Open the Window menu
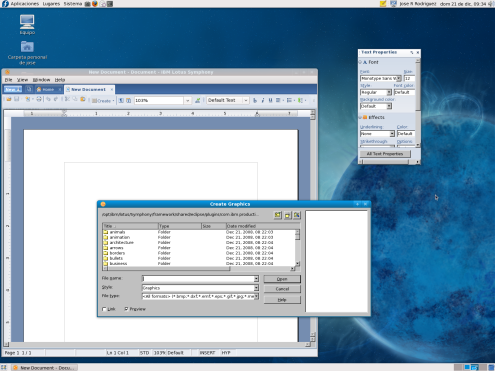 (41, 80)
